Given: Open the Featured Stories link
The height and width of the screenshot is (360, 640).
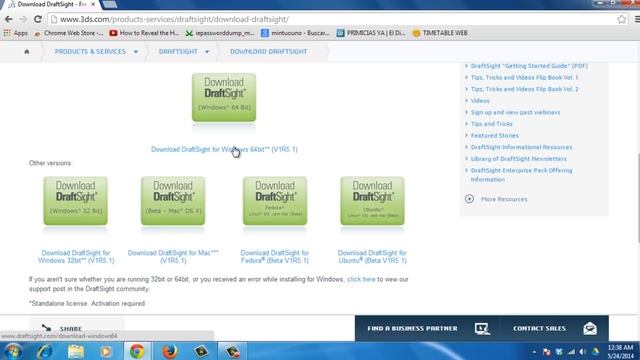Looking at the screenshot, I should click(x=495, y=136).
